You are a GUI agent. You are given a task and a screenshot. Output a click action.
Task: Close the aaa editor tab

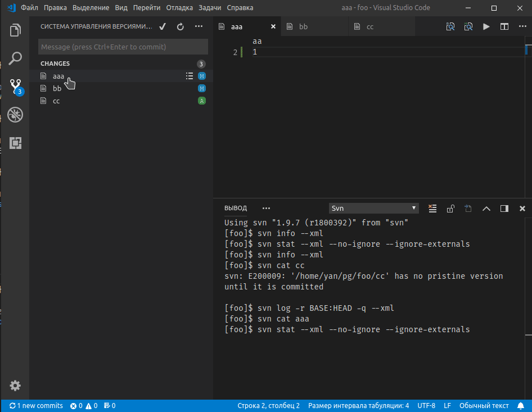pos(273,26)
